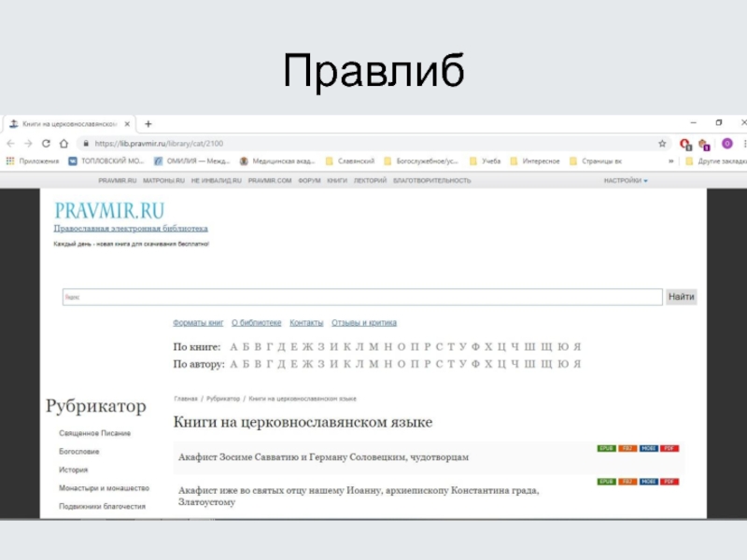Download FB2 of Акафист Зосиме Савватию
Viewport: 747px width, 560px height.
627,449
